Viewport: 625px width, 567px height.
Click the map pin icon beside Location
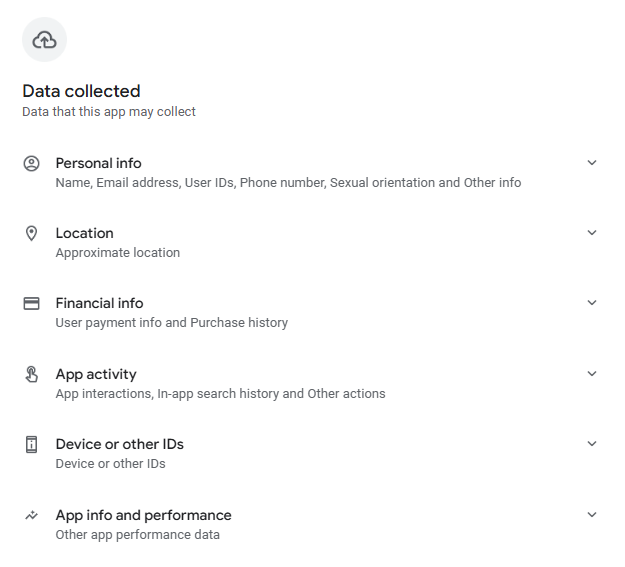click(x=32, y=233)
